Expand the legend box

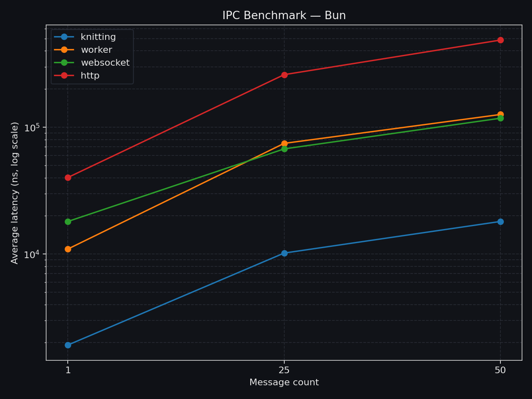point(92,56)
